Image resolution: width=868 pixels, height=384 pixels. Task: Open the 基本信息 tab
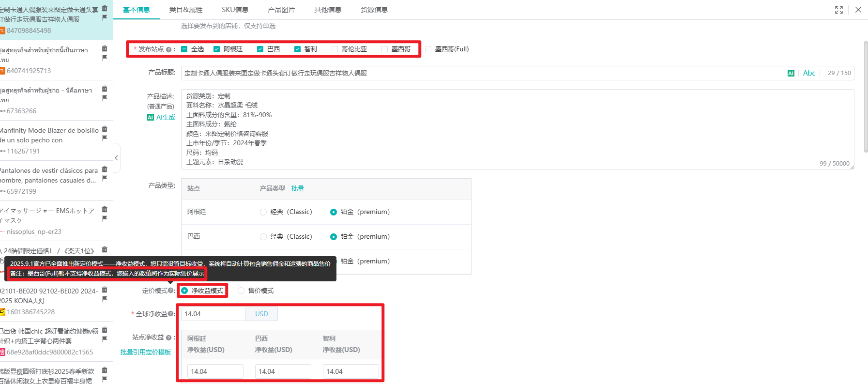[137, 10]
